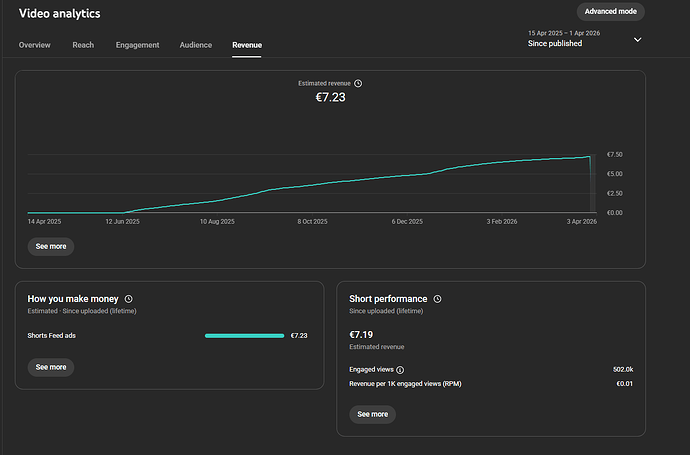
Task: Go to the Engagement tab
Action: tap(137, 45)
